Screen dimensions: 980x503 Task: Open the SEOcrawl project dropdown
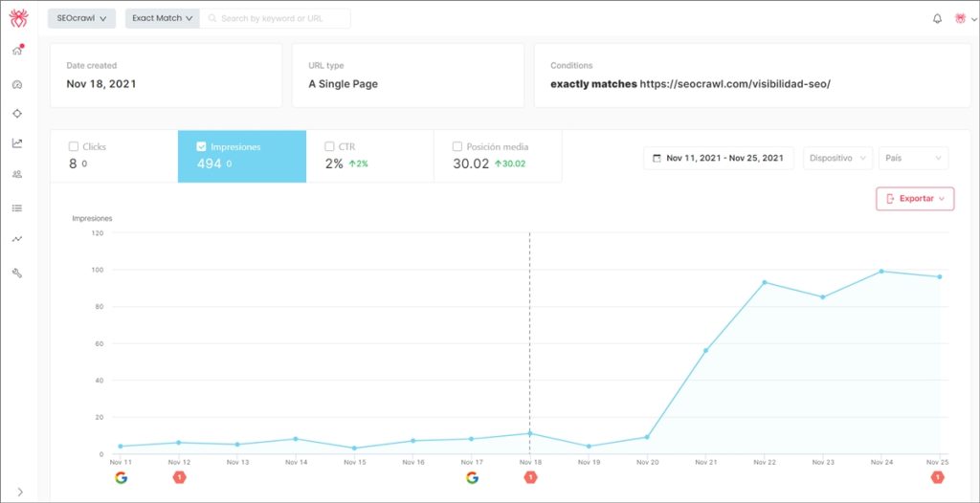pyautogui.click(x=81, y=18)
